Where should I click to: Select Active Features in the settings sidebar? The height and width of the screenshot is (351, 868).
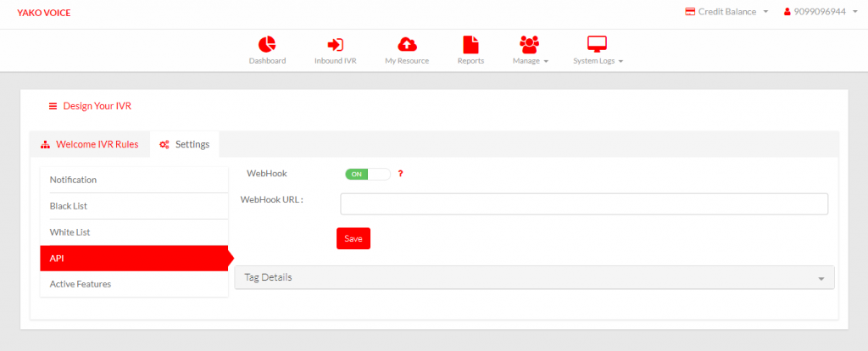[x=134, y=284]
